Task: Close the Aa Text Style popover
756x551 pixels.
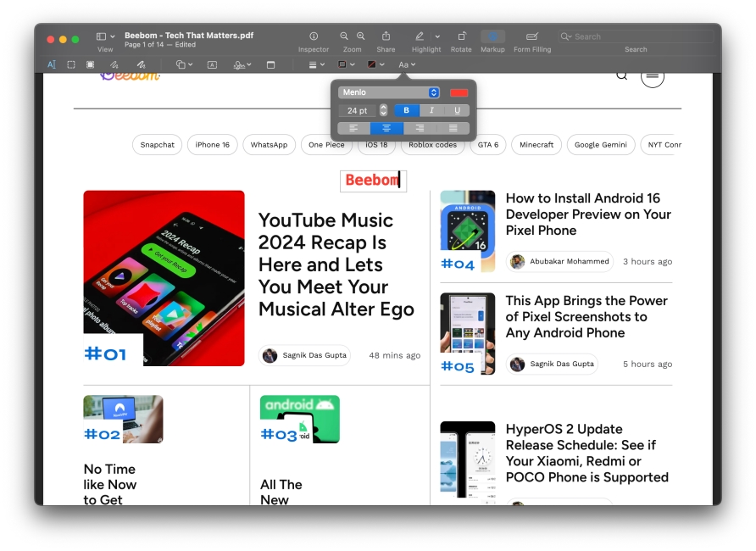Action: coord(407,64)
